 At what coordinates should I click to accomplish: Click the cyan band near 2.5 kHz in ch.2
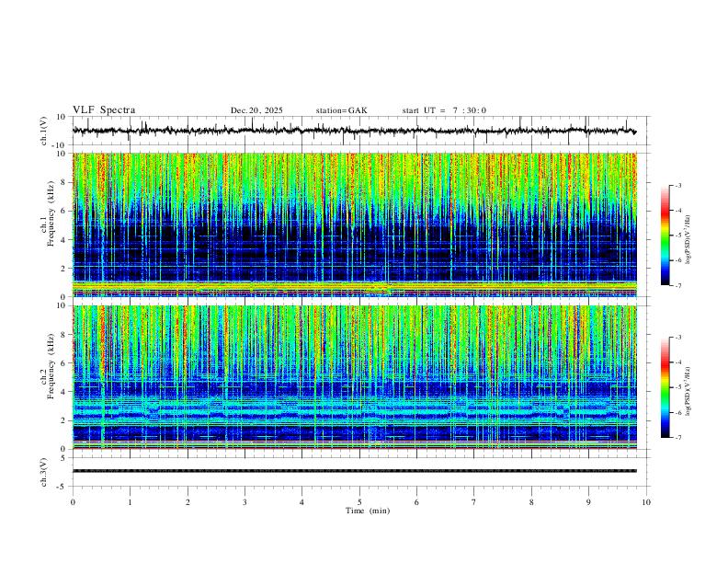pos(354,411)
